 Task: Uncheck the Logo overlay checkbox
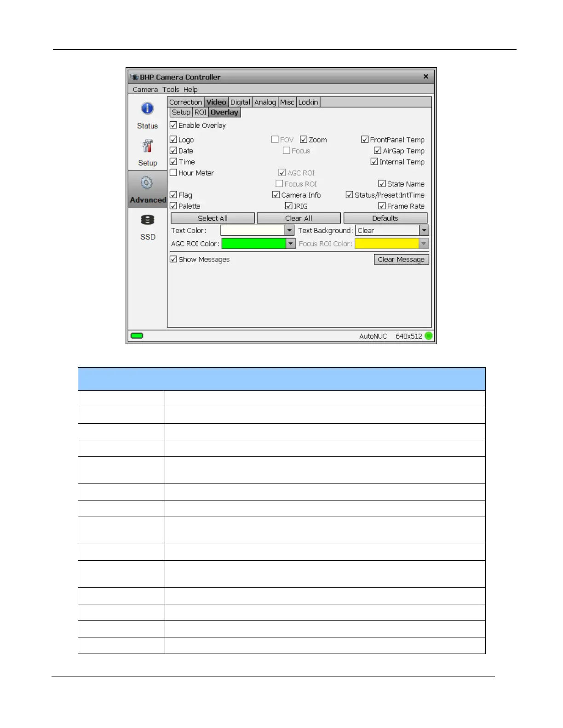pos(173,139)
